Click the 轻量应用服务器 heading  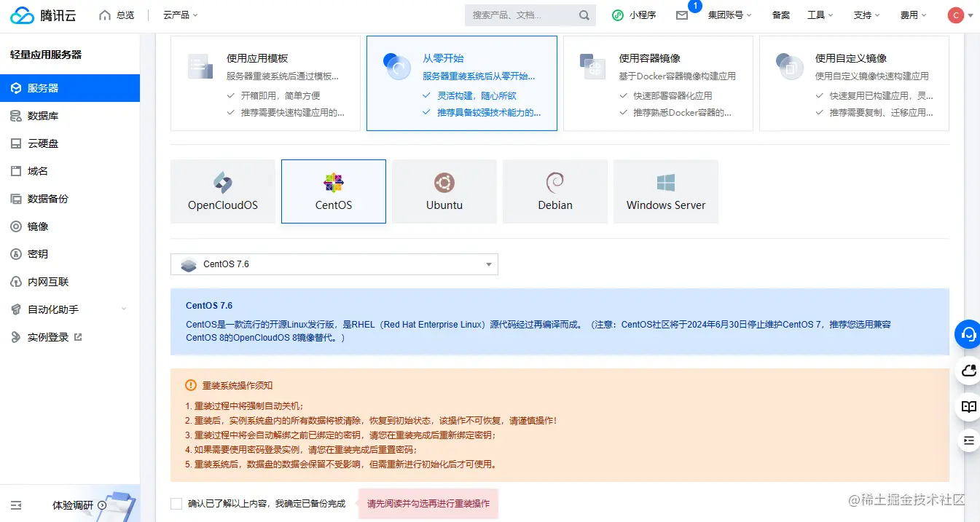(46, 55)
